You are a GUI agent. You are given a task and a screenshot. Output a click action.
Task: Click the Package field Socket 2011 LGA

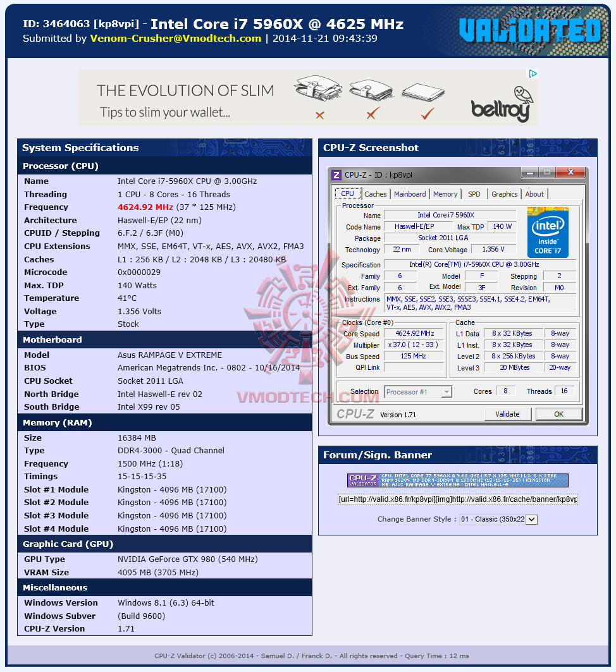450,238
